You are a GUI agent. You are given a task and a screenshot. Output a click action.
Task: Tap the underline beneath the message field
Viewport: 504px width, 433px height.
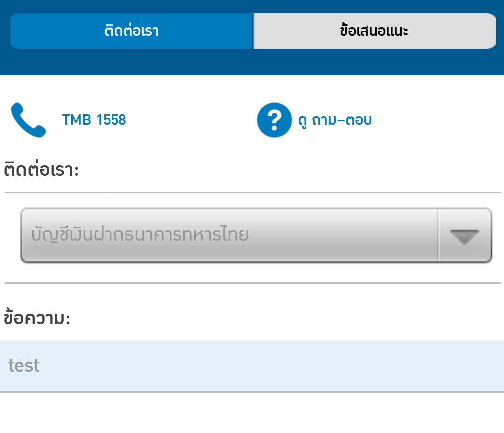[252, 392]
